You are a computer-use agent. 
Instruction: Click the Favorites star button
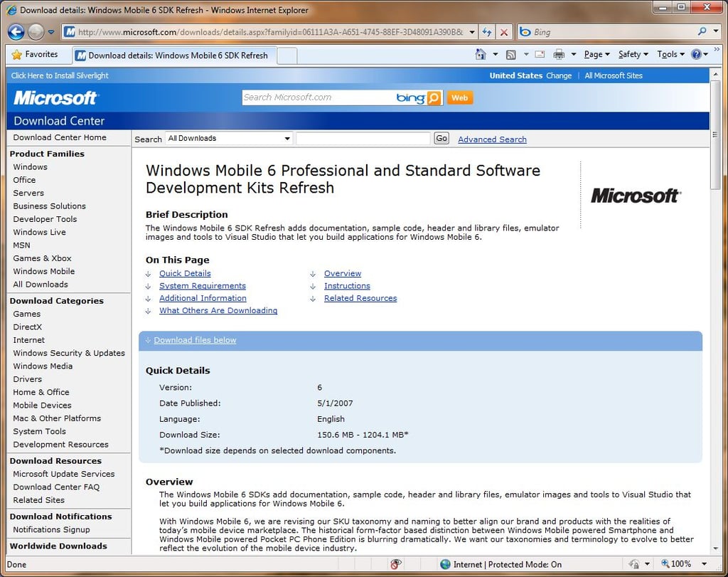click(x=35, y=54)
